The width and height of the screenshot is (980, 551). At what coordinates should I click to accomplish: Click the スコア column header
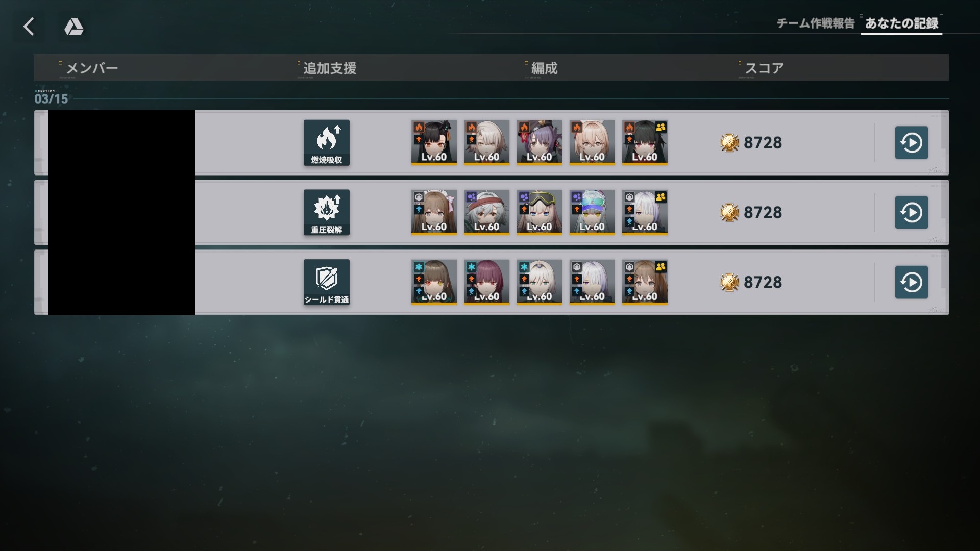(764, 68)
